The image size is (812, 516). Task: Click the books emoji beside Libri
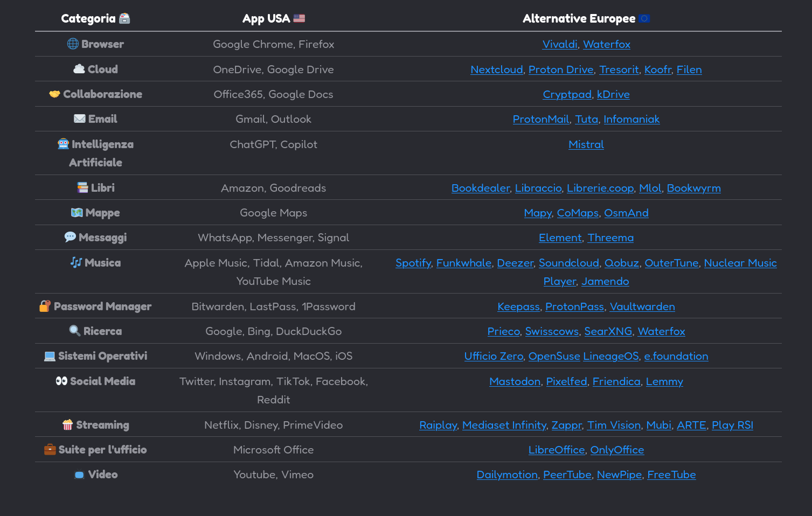tap(82, 187)
